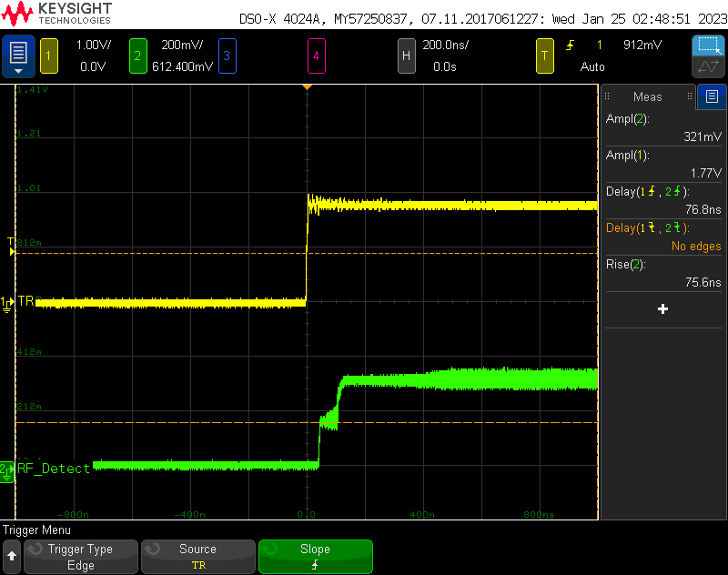The image size is (728, 575).
Task: Click the RF_Detect channel label
Action: [54, 469]
